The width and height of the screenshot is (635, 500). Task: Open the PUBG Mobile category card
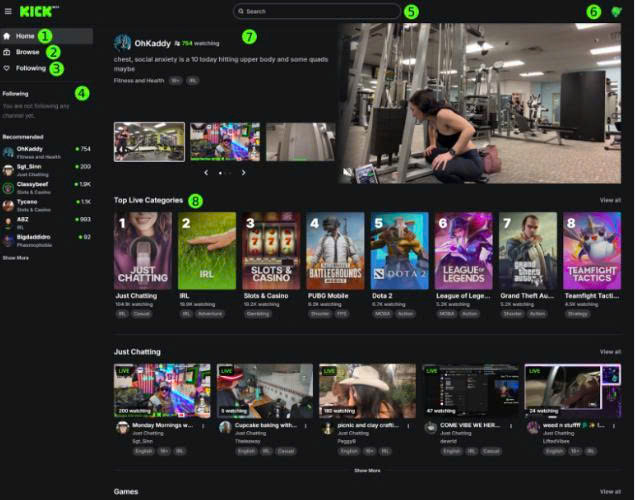click(335, 251)
